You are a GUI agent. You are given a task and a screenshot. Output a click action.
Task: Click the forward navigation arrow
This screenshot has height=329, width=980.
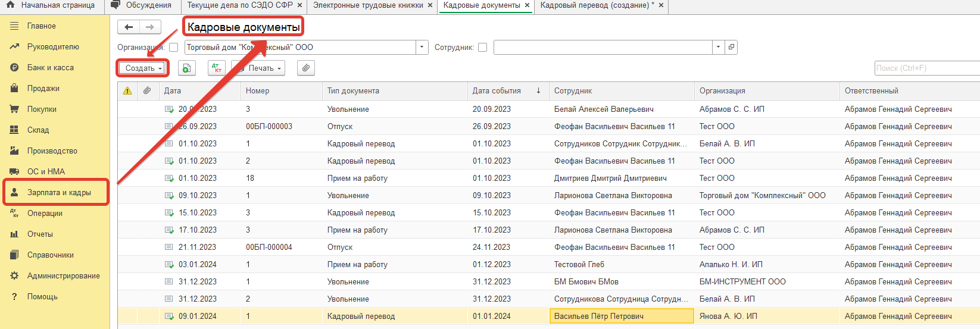tap(149, 27)
